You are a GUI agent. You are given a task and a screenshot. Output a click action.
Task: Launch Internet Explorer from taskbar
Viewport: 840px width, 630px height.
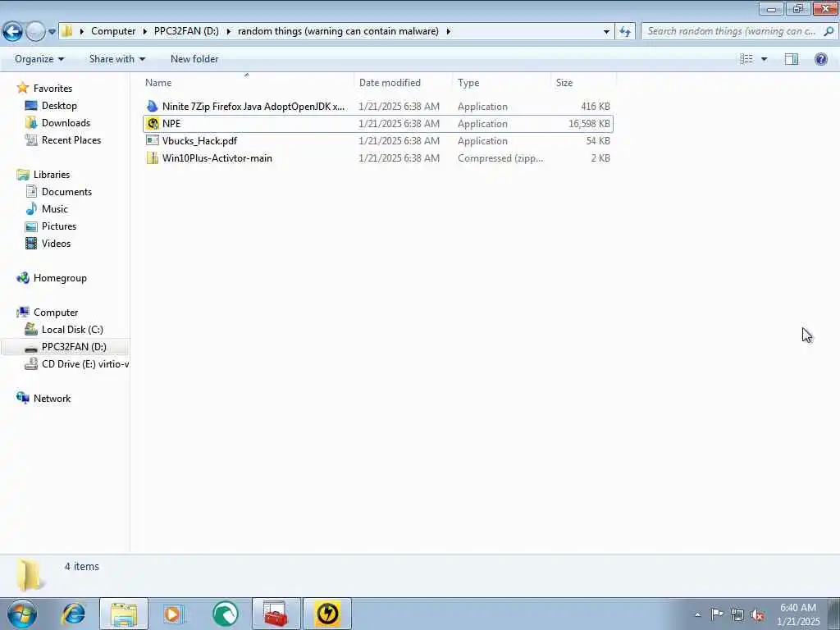click(x=73, y=614)
